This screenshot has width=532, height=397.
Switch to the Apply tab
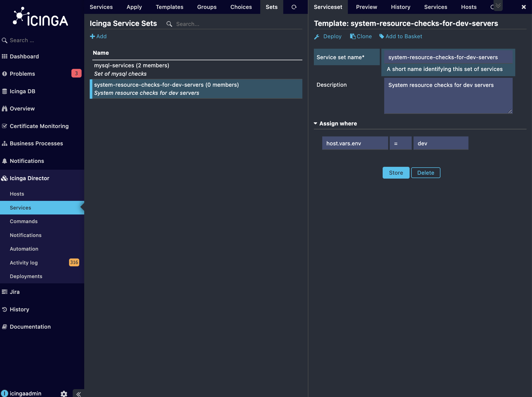point(134,7)
